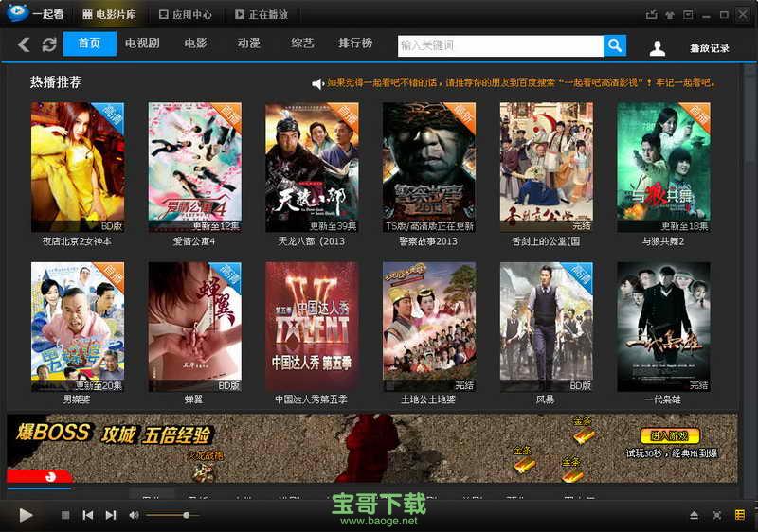Viewport: 758px width, 532px height.
Task: Mute the volume speaker icon
Action: click(134, 515)
